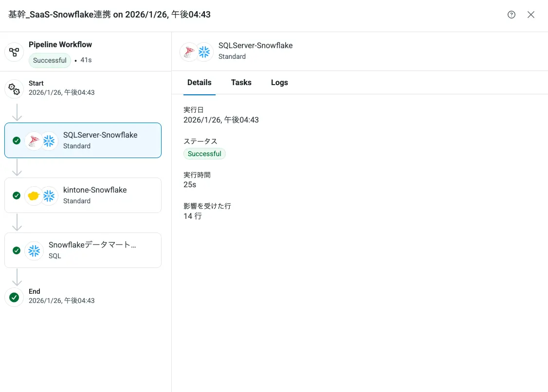Click the green check on the SQLServer-Snowflake step

17,141
